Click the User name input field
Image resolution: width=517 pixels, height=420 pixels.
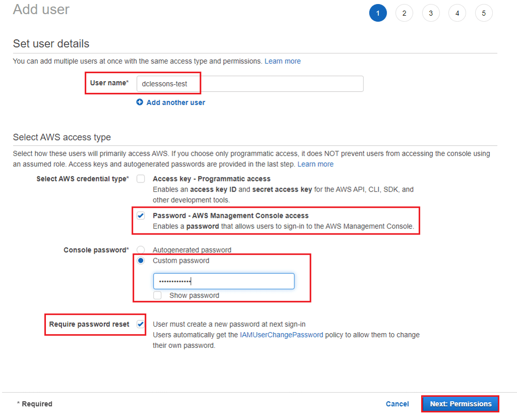(250, 84)
